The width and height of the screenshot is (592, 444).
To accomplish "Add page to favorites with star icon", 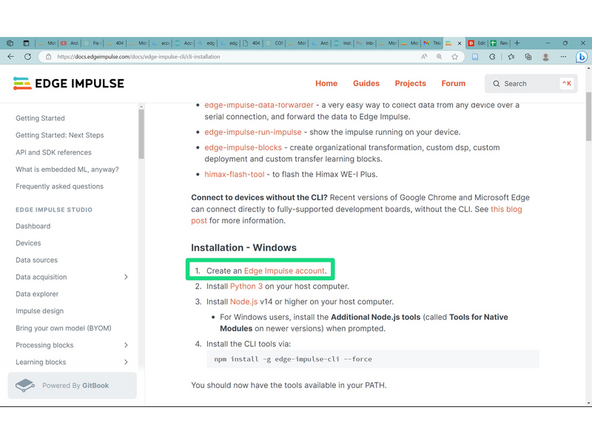I will 455,57.
